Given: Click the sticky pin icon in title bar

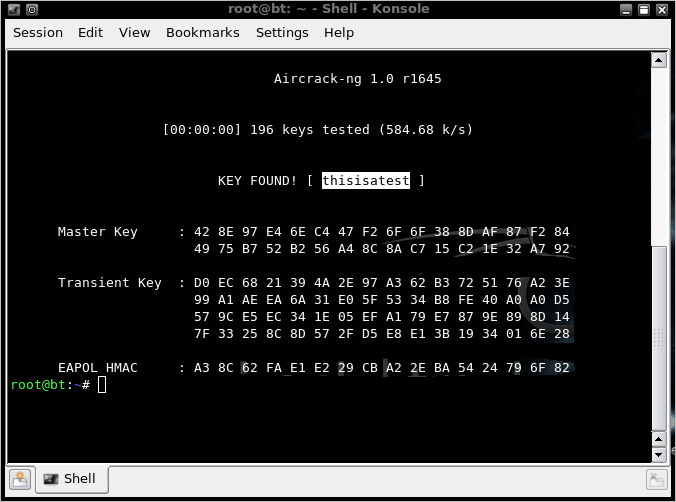Looking at the screenshot, I should coord(32,9).
